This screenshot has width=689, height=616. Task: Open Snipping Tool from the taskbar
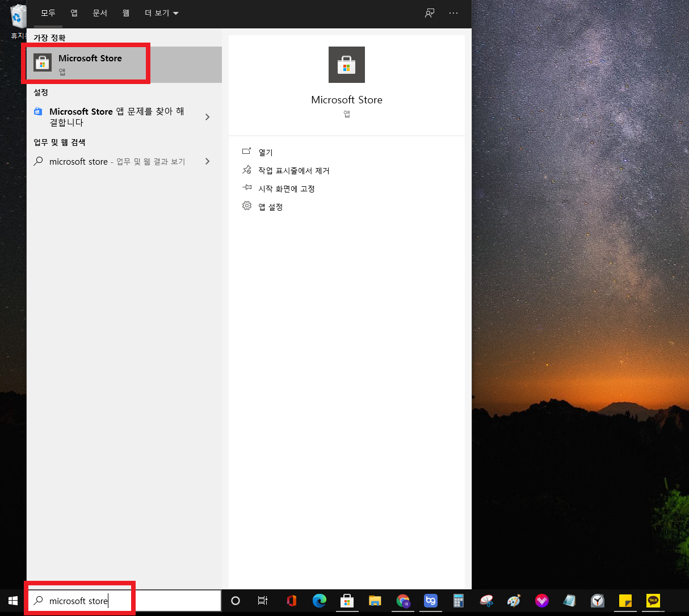[486, 601]
